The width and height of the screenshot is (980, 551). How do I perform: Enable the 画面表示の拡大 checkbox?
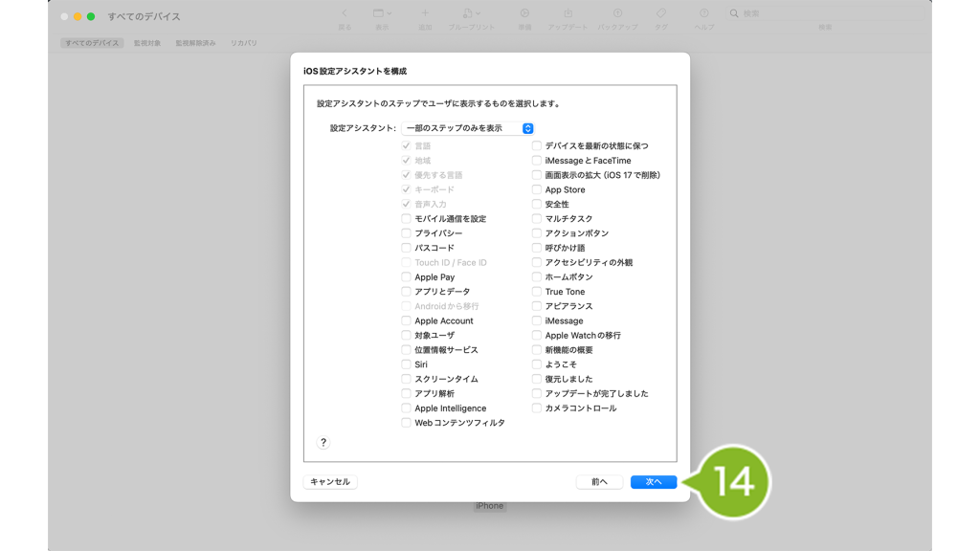click(537, 175)
